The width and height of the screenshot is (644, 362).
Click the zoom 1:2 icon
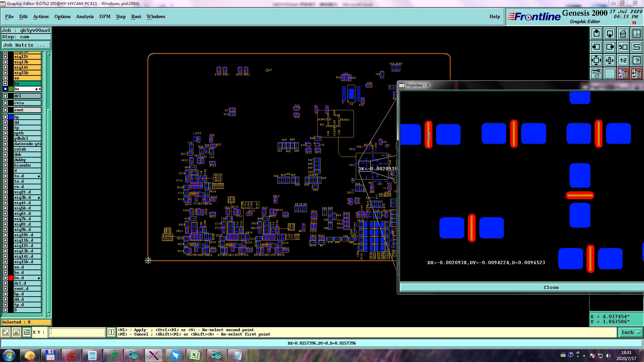[623, 60]
